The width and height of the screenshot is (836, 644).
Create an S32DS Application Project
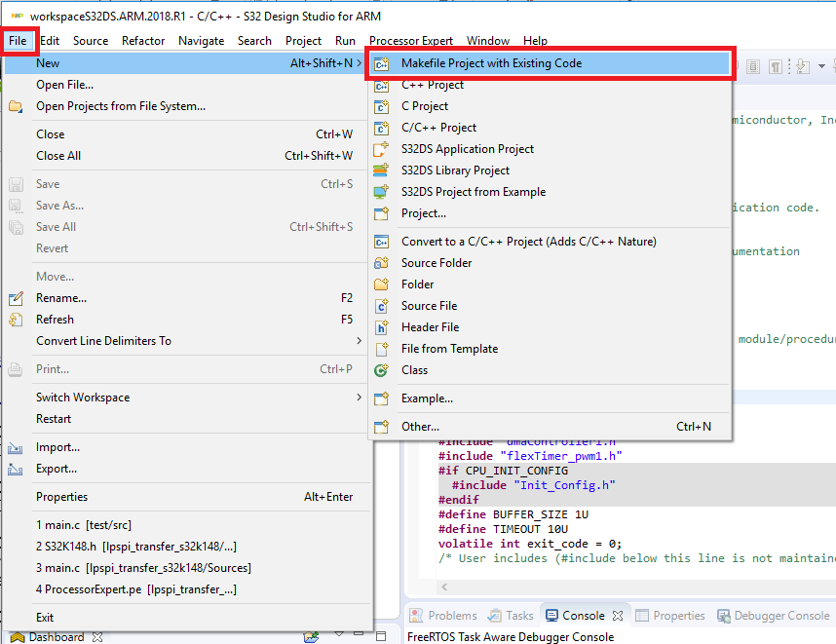pyautogui.click(x=551, y=149)
